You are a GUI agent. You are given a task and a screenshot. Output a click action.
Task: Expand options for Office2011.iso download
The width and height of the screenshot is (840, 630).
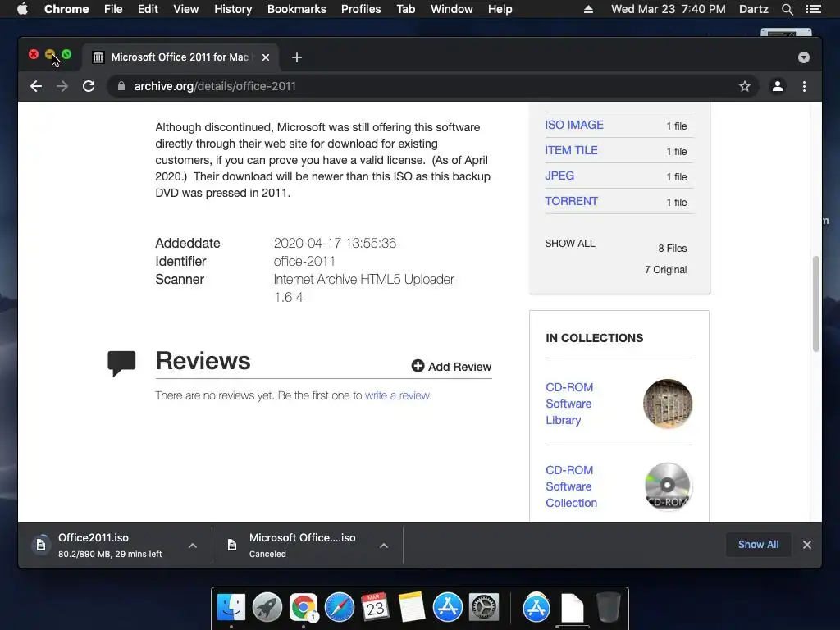(x=193, y=546)
